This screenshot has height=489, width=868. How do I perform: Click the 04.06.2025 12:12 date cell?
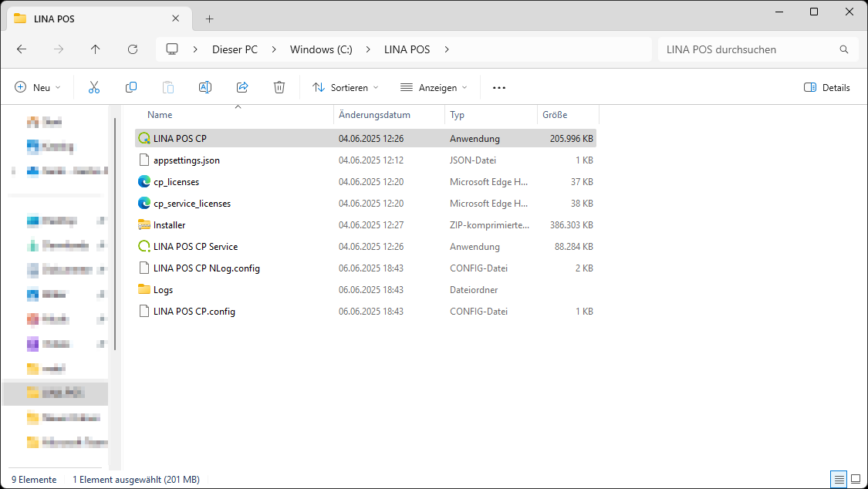tap(371, 160)
